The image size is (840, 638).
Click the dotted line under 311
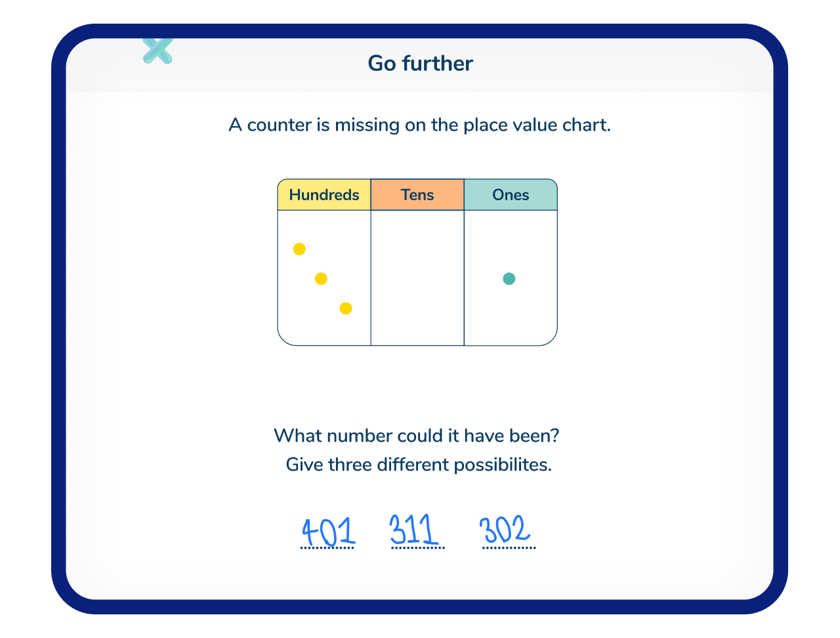418,548
